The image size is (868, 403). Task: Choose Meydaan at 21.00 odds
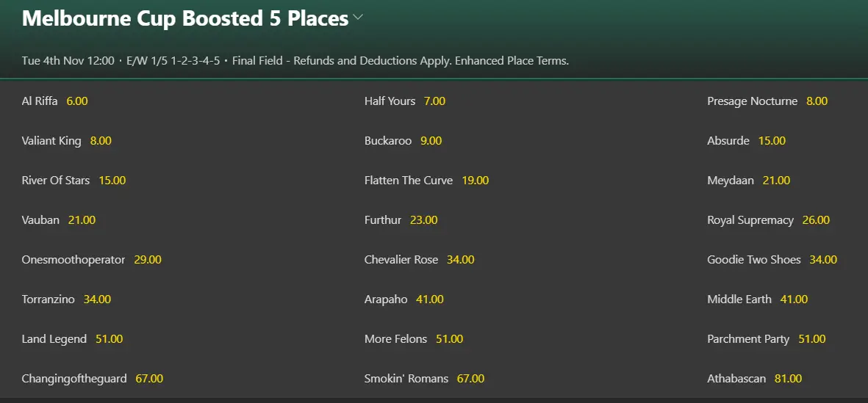coord(776,181)
